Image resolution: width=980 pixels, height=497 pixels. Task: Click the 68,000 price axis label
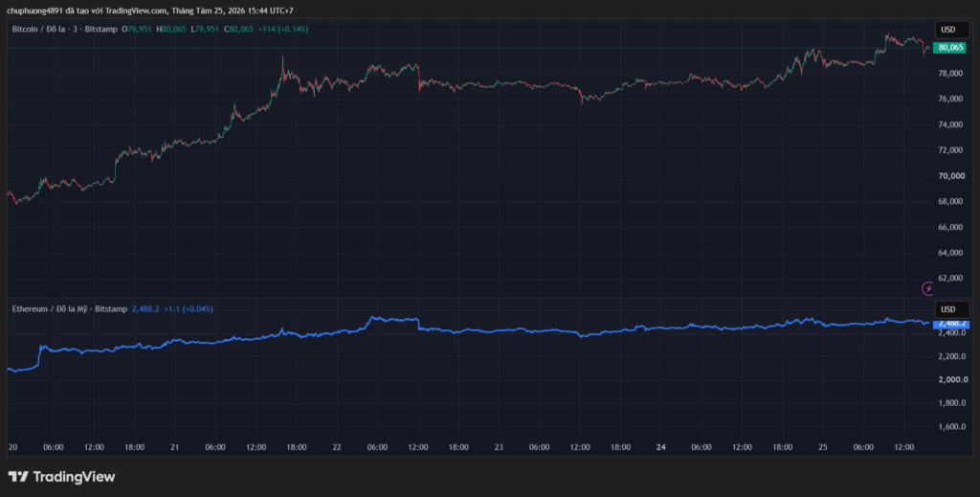tap(951, 201)
